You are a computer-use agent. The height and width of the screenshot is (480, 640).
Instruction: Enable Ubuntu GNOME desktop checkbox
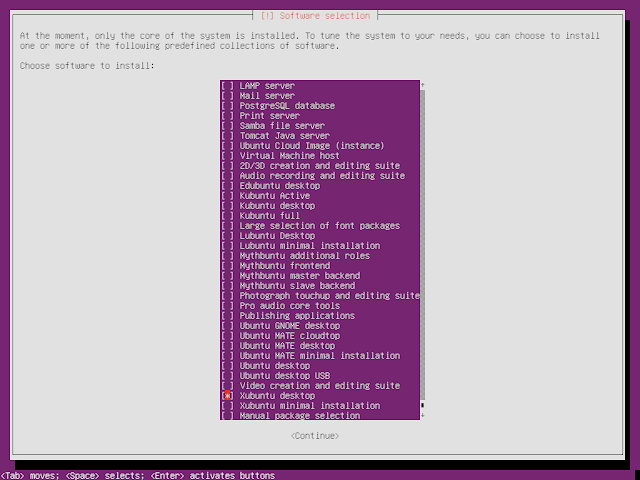click(x=227, y=326)
